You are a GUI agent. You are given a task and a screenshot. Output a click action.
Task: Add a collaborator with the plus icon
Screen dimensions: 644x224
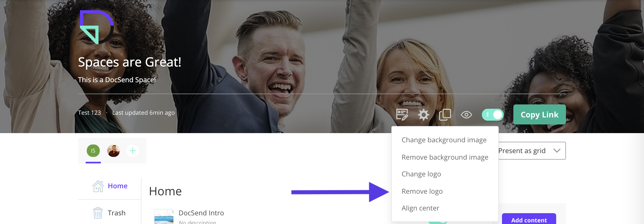point(133,151)
